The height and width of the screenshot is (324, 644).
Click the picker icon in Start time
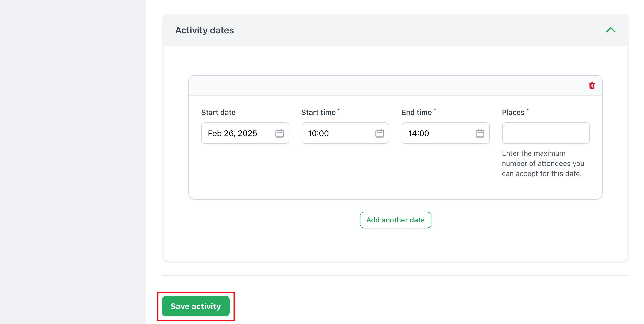point(379,133)
